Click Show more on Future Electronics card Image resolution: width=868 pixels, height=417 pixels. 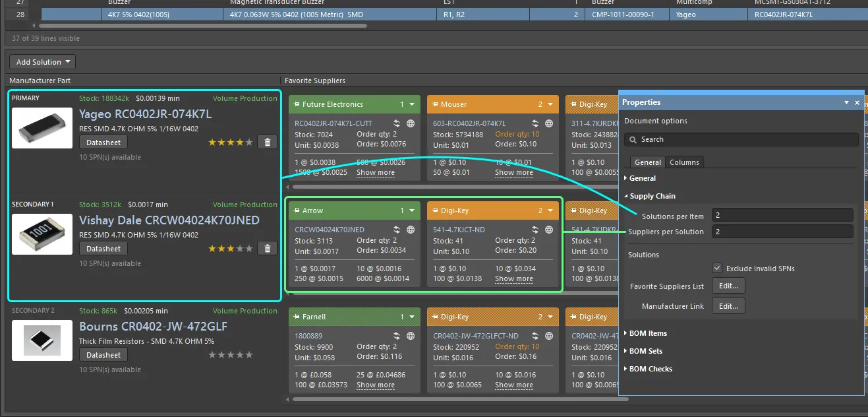[376, 173]
